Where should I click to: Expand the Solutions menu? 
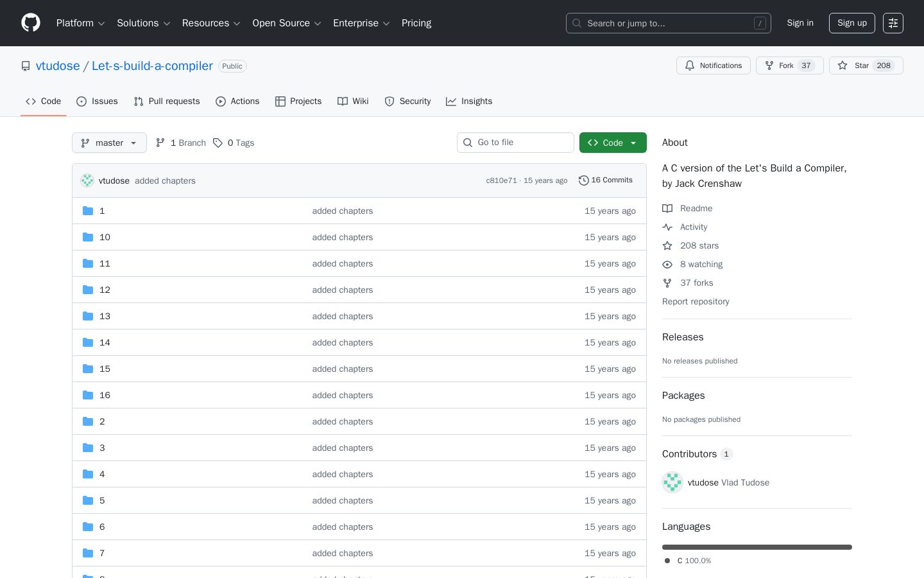144,23
